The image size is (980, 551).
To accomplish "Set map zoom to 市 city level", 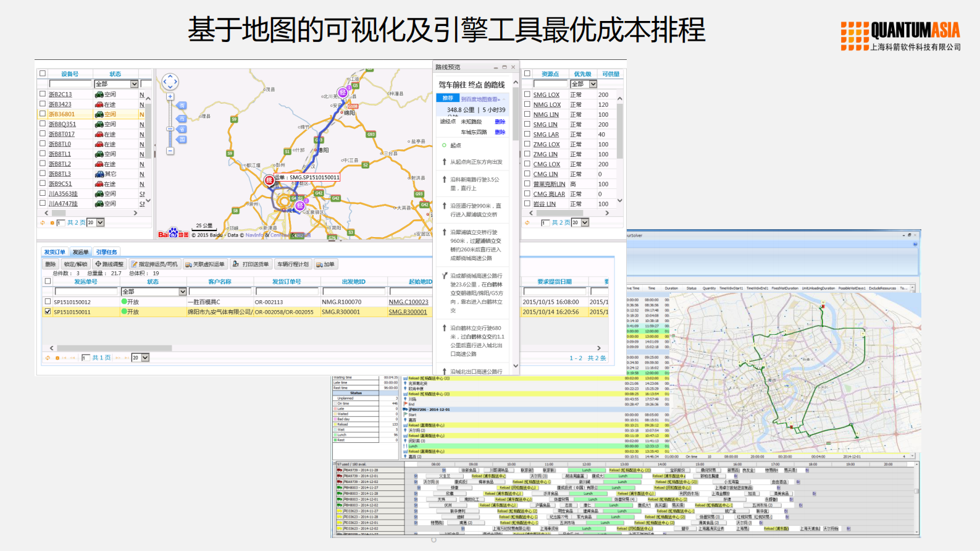I will (182, 118).
